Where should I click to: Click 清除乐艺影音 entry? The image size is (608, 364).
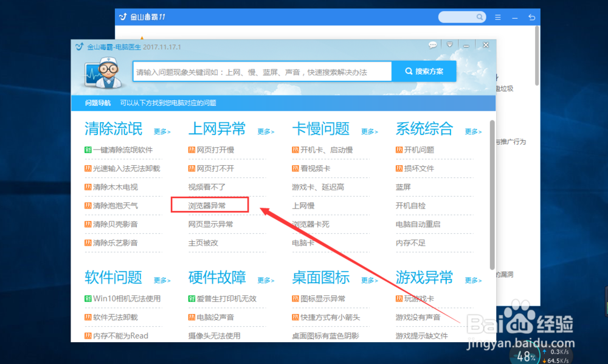pos(111,243)
